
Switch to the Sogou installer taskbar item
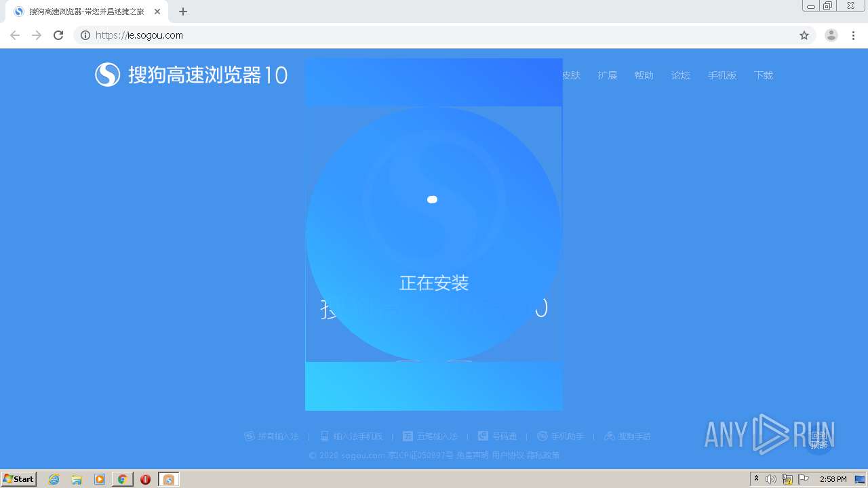tap(169, 479)
